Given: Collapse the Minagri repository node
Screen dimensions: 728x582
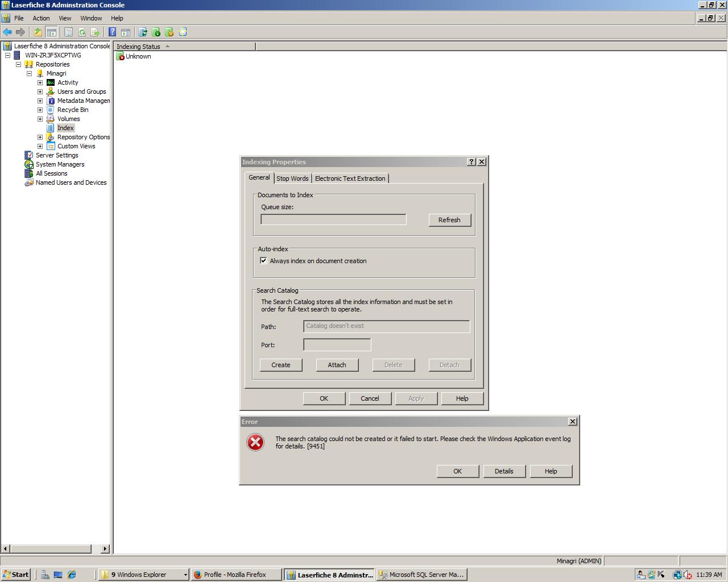Looking at the screenshot, I should (x=29, y=73).
